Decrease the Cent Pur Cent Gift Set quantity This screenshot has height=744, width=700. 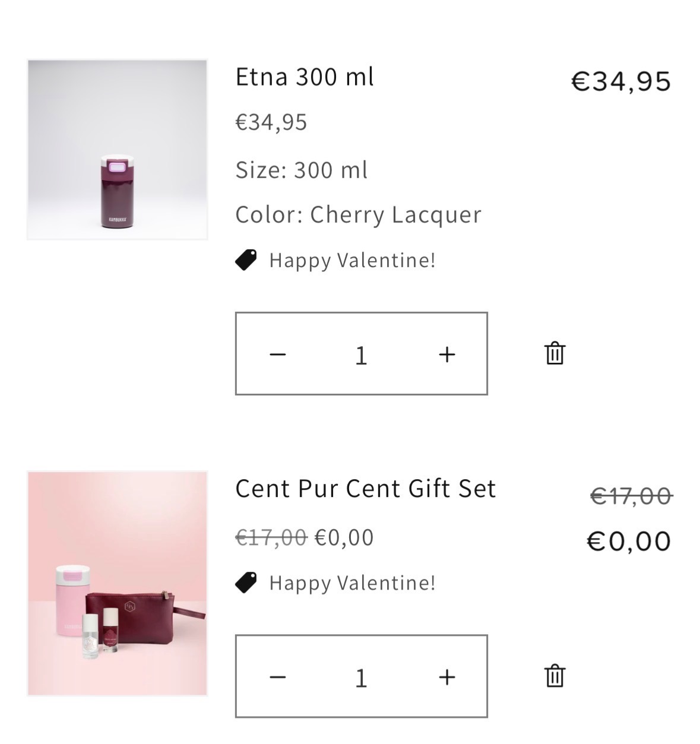[x=277, y=677]
